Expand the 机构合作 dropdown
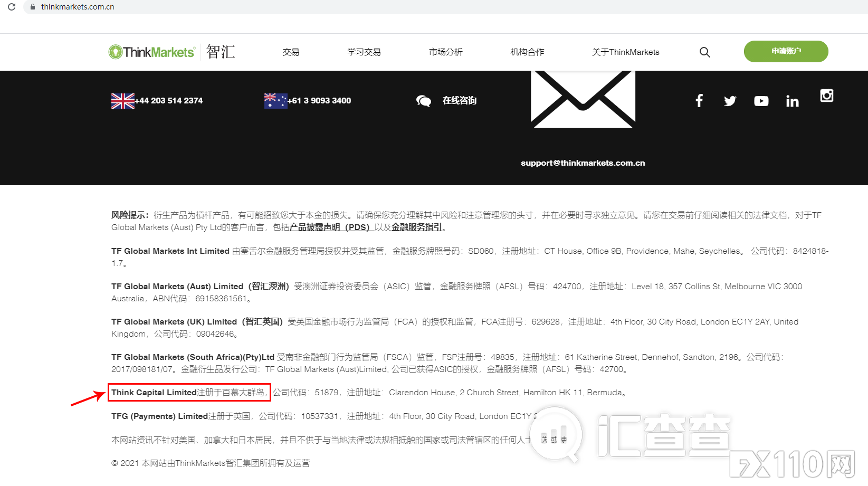 [527, 52]
